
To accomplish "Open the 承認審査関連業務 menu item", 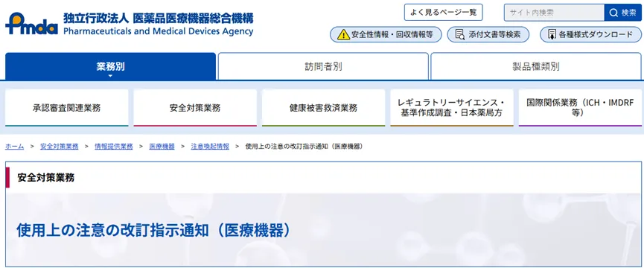I will click(x=66, y=108).
